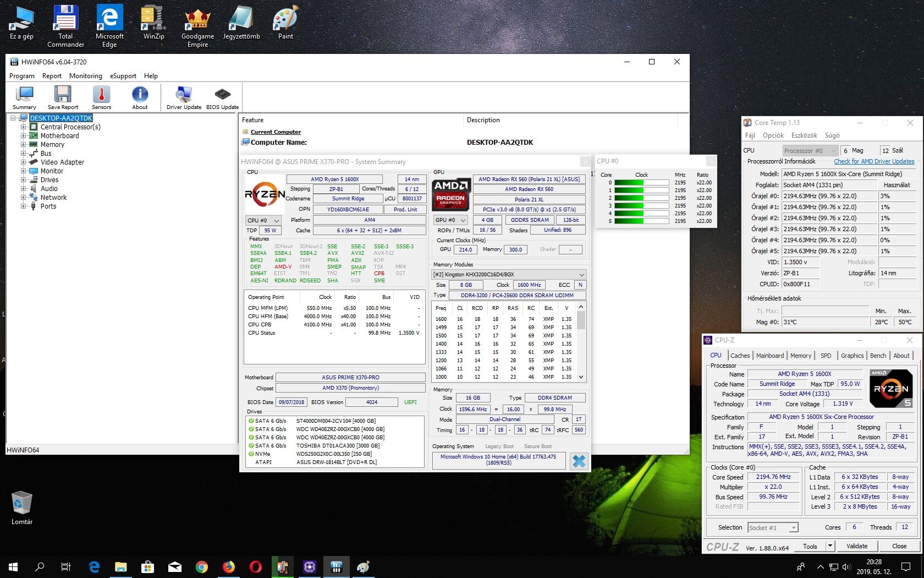Open Ez a gép desktop icon
This screenshot has height=578, width=924.
coord(21,23)
